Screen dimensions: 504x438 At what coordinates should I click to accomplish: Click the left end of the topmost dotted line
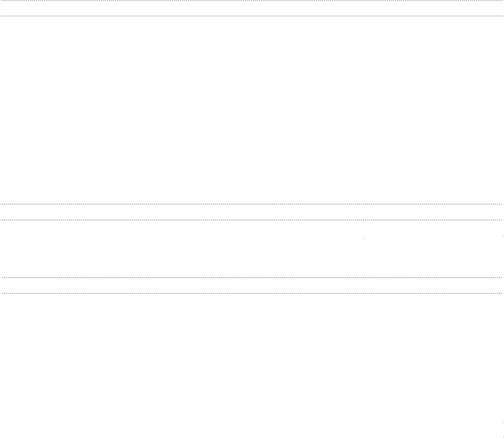(1, 0)
